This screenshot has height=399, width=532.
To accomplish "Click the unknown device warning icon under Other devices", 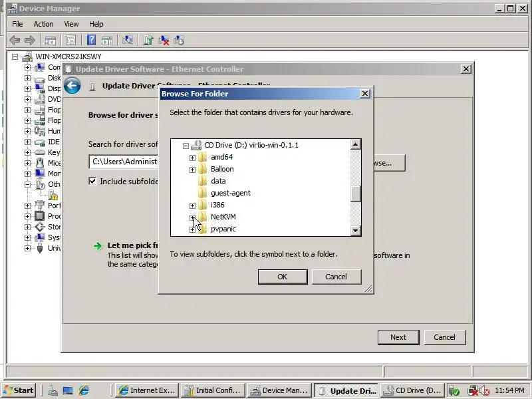I will point(53,195).
